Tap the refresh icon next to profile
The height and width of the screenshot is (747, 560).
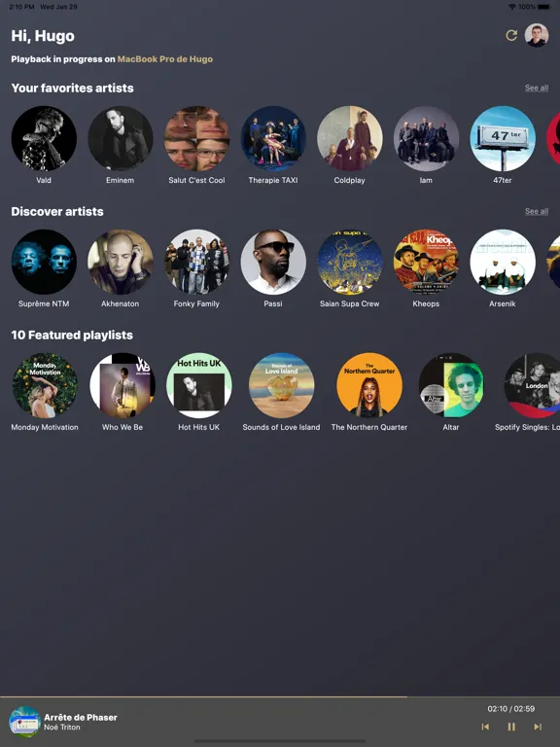[511, 35]
